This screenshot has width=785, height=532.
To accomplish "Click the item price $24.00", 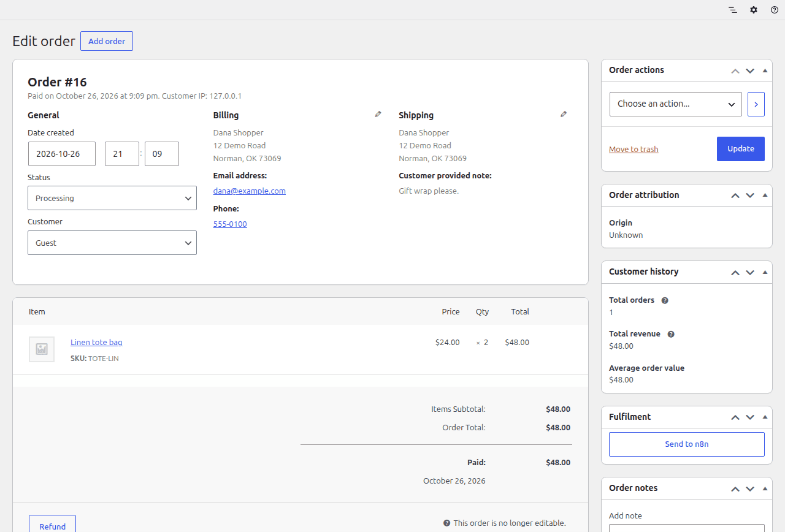I will 447,342.
